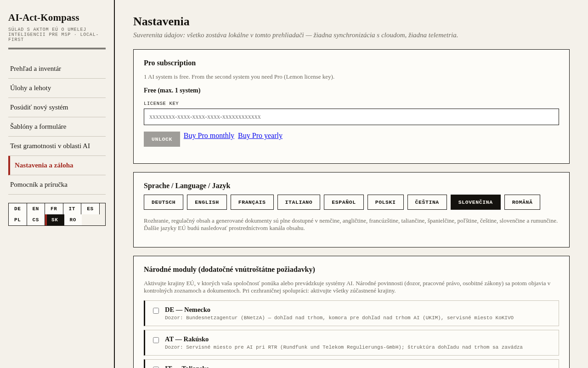This screenshot has width=588, height=368.
Task: Switch sidebar language to DE
Action: click(x=17, y=209)
